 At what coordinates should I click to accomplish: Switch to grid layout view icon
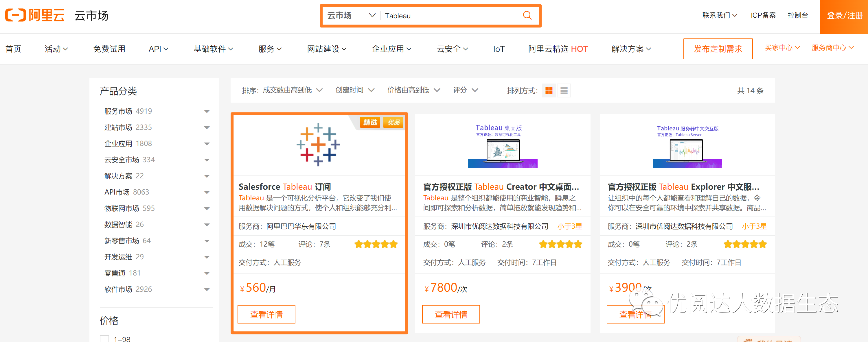pos(549,90)
